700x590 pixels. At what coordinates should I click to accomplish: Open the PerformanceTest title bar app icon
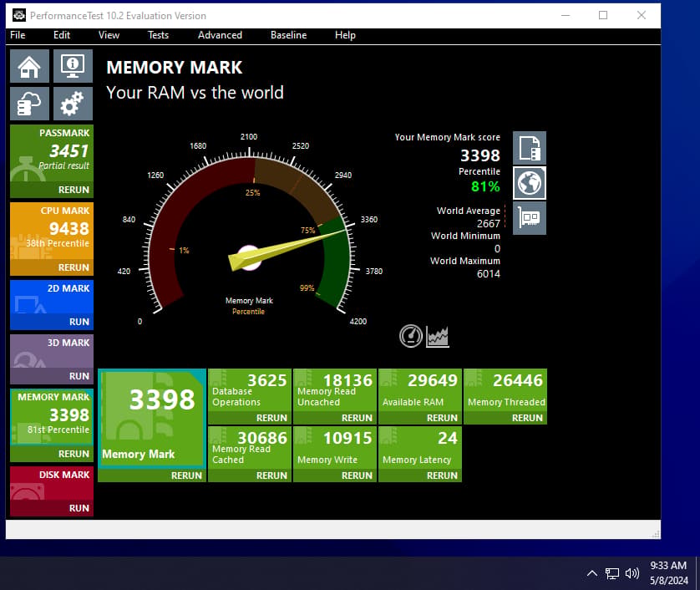(x=18, y=15)
